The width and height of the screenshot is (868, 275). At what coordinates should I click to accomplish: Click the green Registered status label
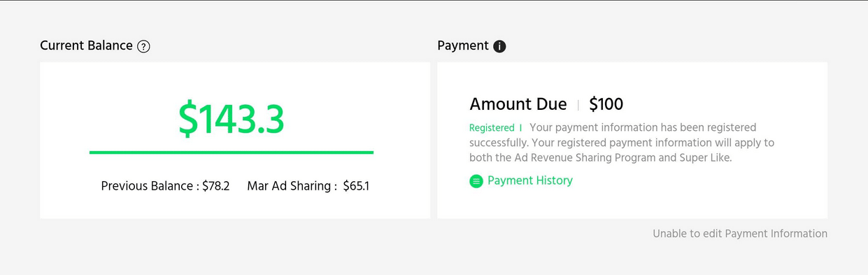(492, 128)
